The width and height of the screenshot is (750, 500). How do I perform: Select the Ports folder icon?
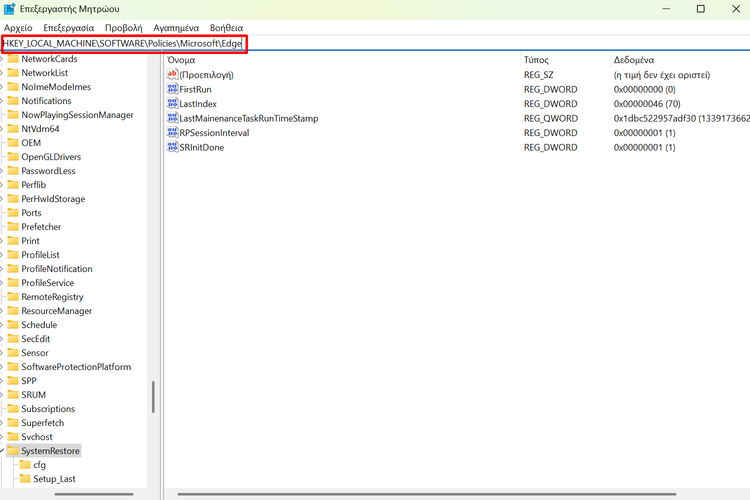coord(13,212)
